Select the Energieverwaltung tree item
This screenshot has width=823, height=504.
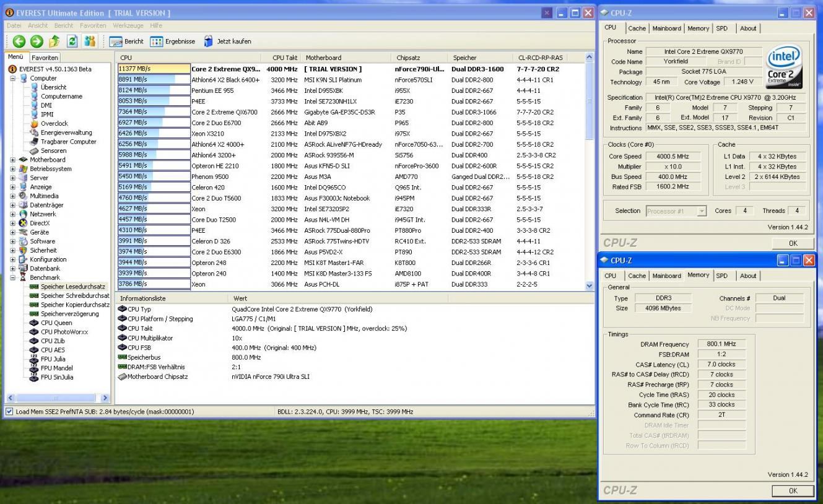click(66, 133)
